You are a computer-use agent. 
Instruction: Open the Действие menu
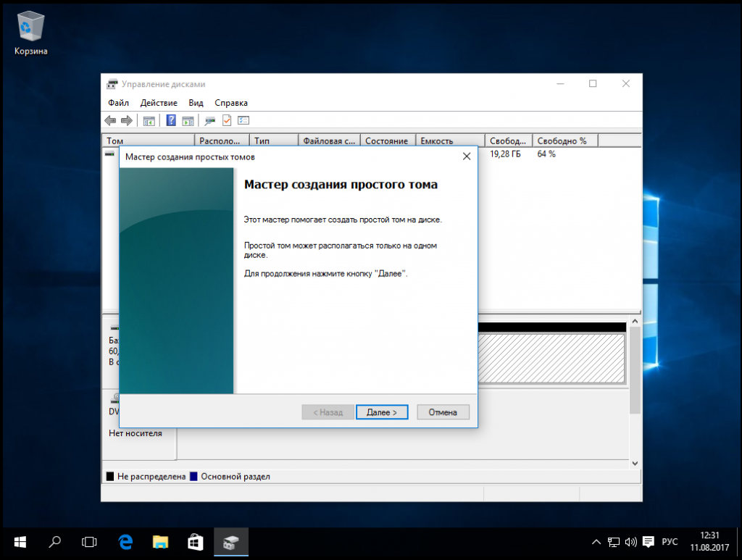tap(159, 103)
